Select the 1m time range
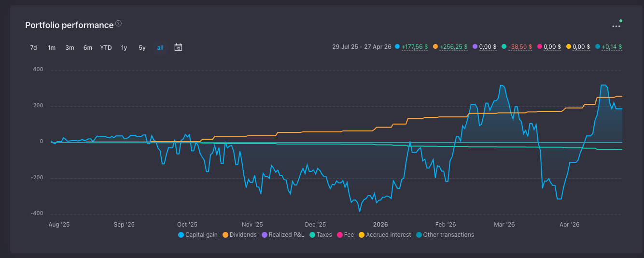Viewport: 644px width, 258px height. (x=52, y=47)
